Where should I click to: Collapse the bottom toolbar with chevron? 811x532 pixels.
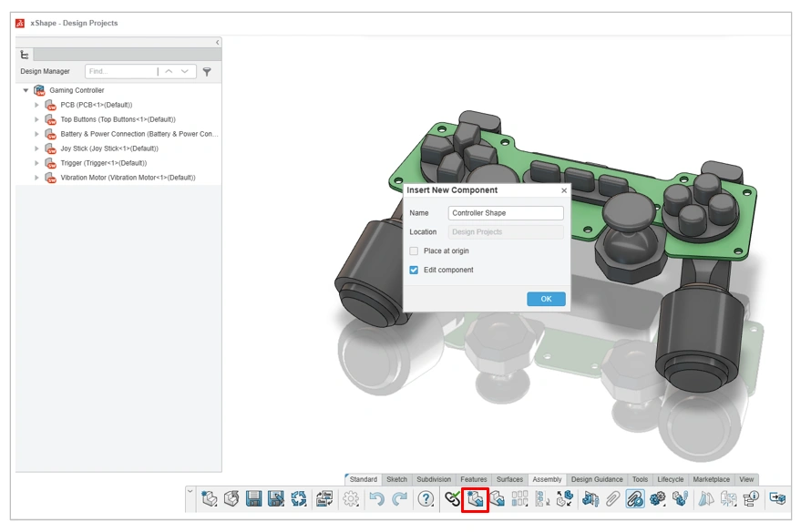coord(190,492)
